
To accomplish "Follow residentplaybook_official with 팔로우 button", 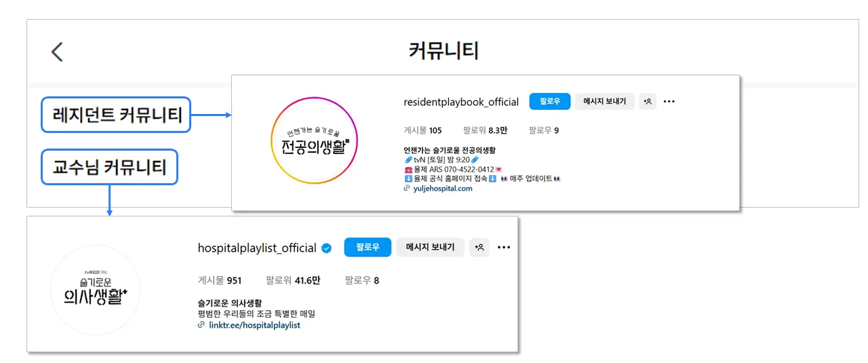I will coord(550,101).
